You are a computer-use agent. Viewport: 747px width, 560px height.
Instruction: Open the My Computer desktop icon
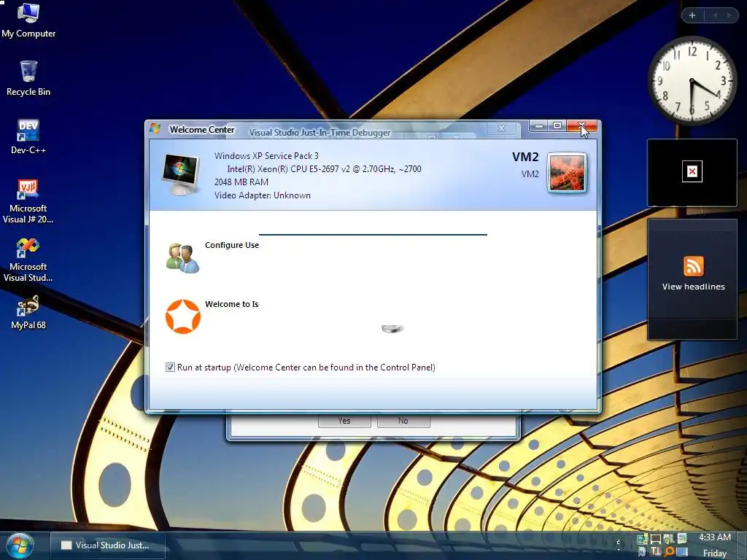pos(28,20)
